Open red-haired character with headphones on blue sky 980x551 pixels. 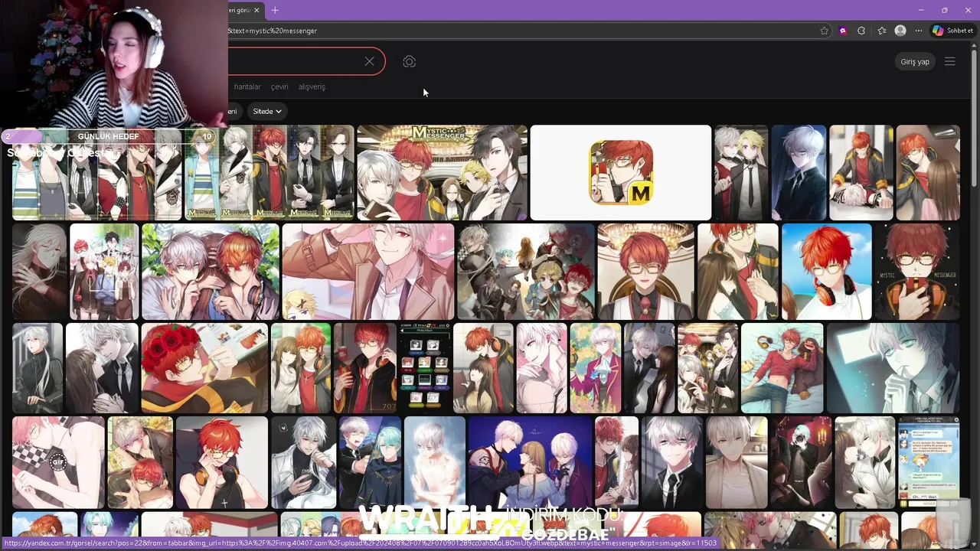827,272
